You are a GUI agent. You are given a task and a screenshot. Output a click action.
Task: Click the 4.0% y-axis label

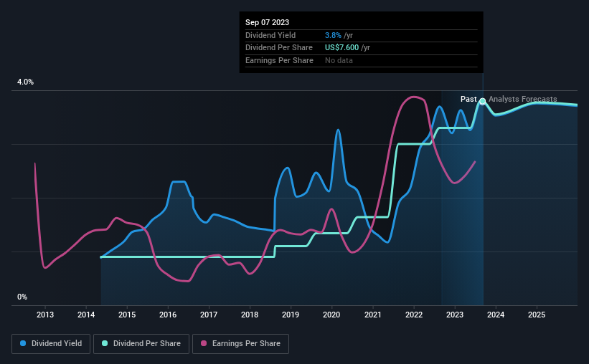(x=25, y=82)
